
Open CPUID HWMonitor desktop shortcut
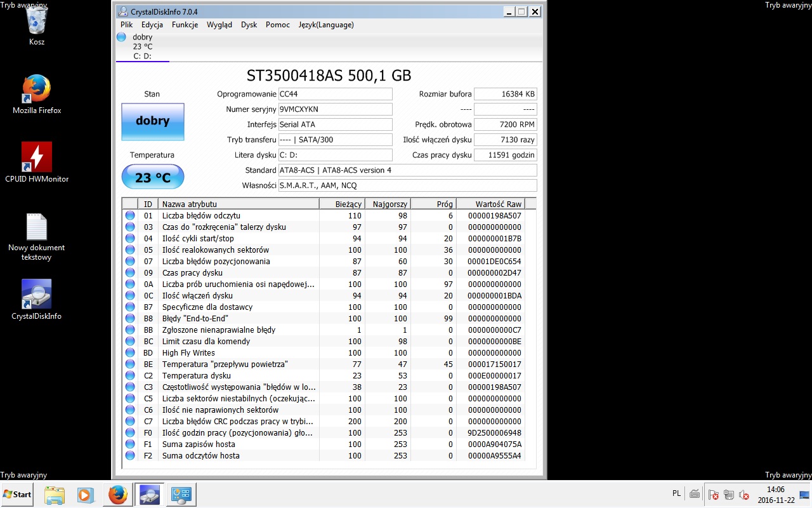(x=37, y=163)
